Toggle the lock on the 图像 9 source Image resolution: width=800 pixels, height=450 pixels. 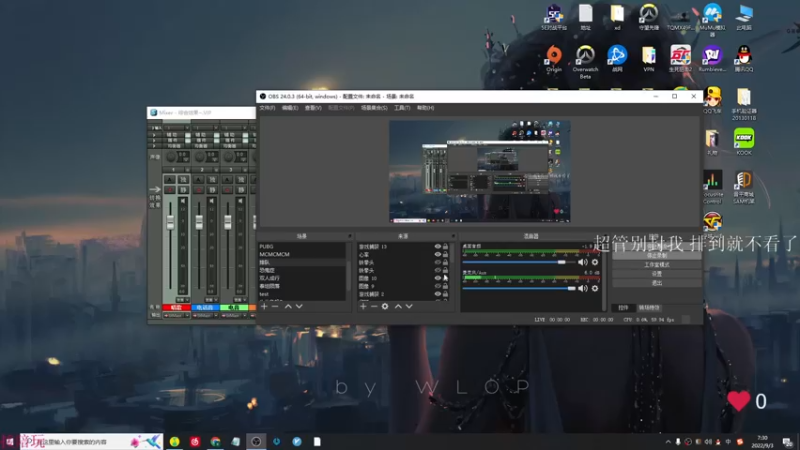click(x=445, y=286)
